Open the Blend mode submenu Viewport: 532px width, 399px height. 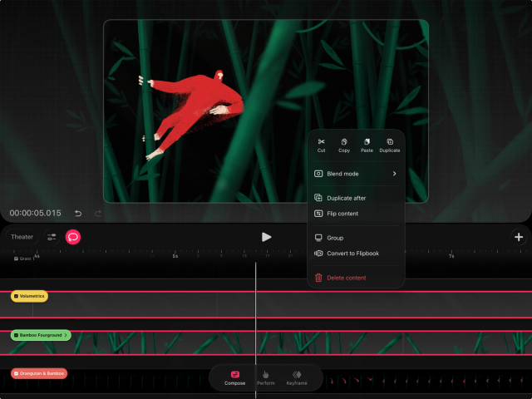point(356,174)
